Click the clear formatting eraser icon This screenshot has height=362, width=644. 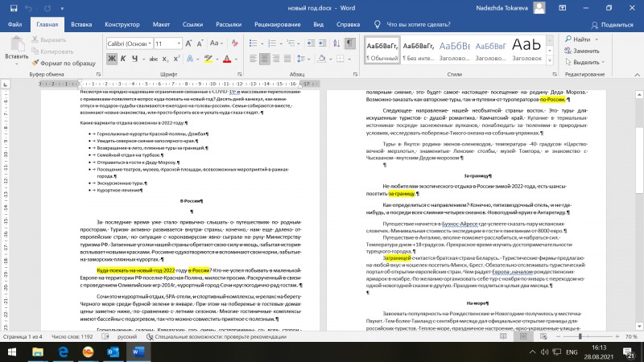[x=234, y=43]
